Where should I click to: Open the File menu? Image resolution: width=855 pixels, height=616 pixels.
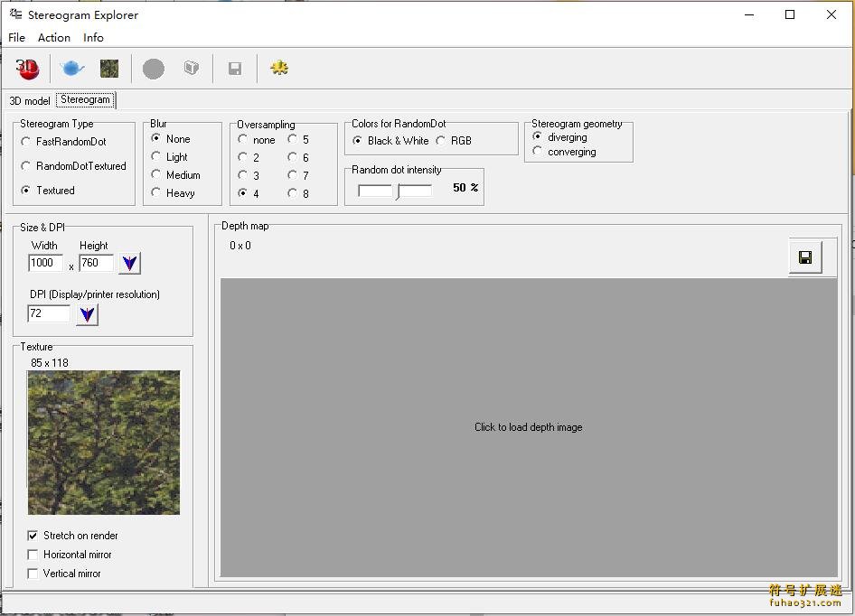16,38
